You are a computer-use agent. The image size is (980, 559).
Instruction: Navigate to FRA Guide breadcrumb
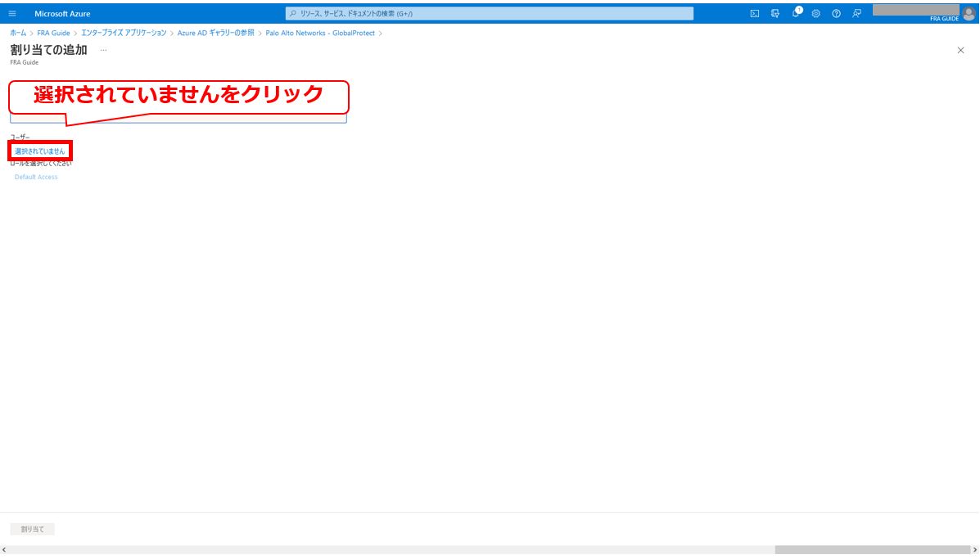coord(53,33)
